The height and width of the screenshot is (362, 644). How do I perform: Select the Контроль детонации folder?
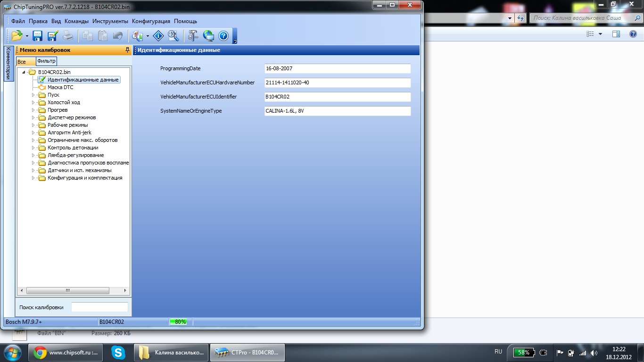[73, 148]
